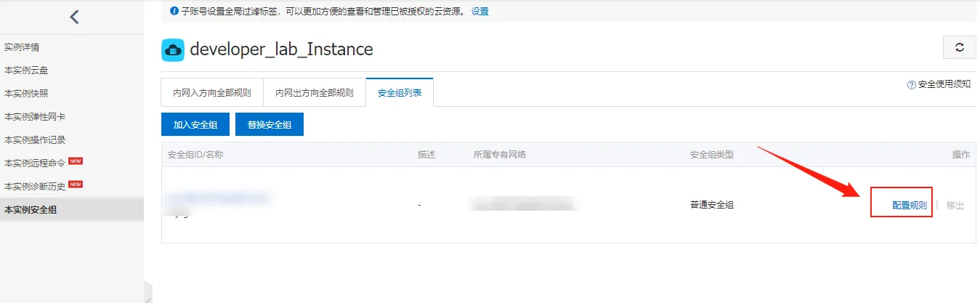
Task: Open 本实例云盘 in sidebar
Action: click(x=26, y=70)
